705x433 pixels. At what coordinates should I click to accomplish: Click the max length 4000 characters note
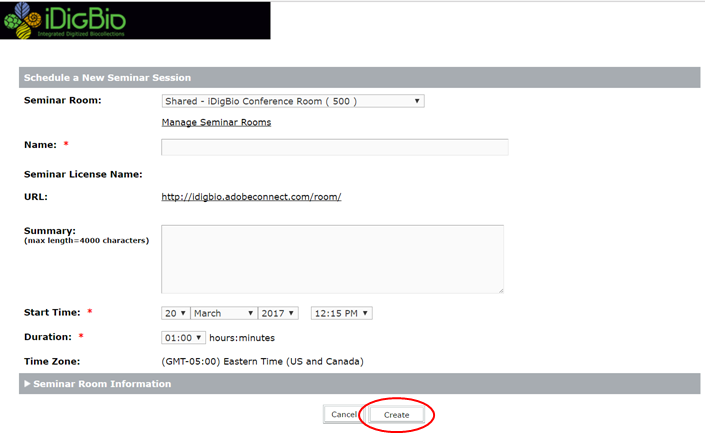point(86,241)
